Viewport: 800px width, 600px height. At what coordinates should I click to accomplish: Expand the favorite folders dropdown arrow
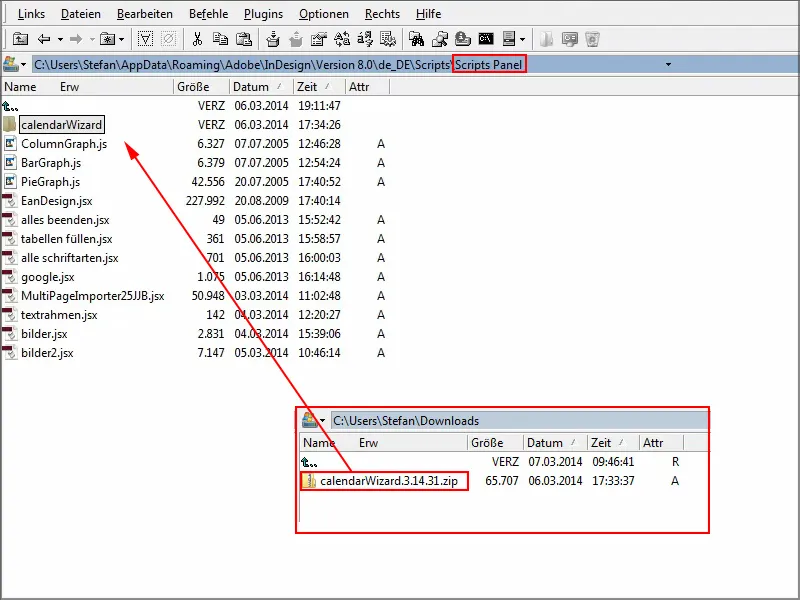[121, 39]
